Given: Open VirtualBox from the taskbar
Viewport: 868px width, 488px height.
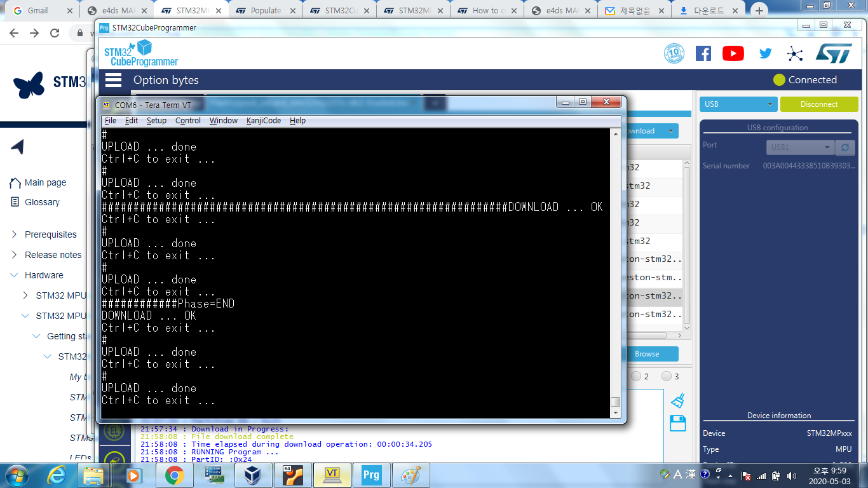Looking at the screenshot, I should [253, 475].
